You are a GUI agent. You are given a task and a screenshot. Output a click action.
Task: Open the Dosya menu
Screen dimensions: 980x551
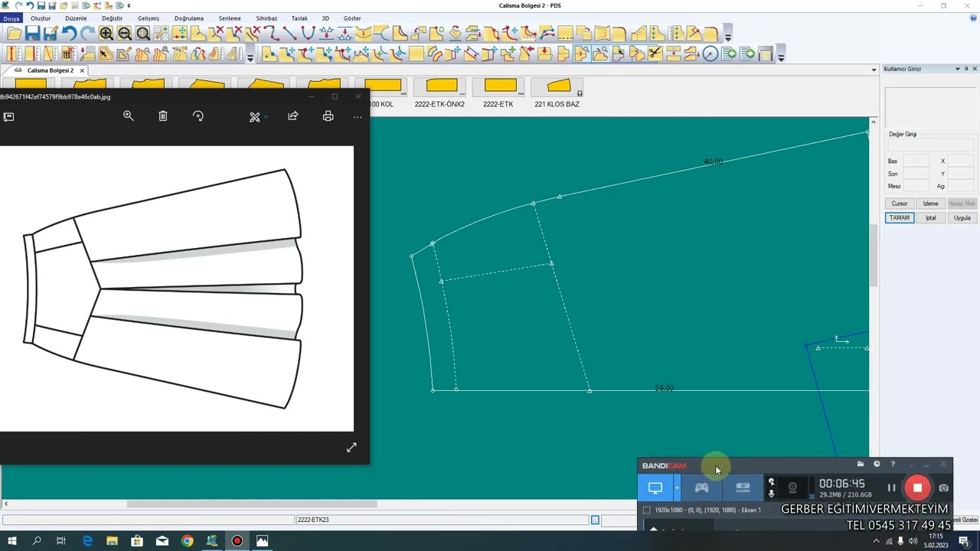(11, 18)
